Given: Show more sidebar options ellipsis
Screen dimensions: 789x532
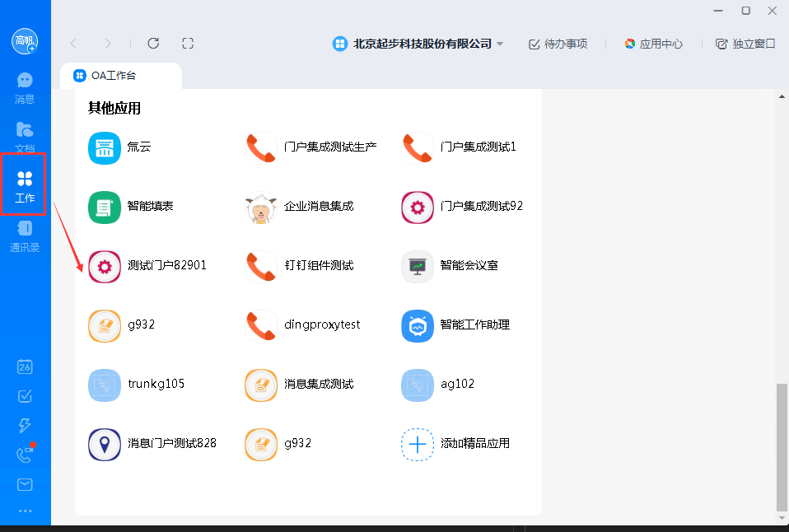Looking at the screenshot, I should point(25,511).
